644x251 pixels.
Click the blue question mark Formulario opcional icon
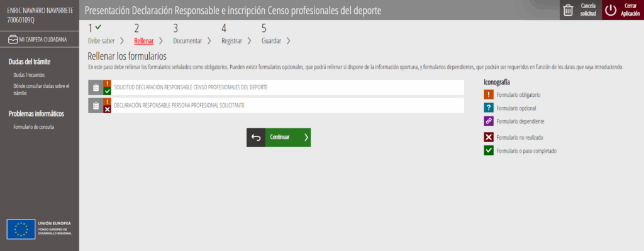(x=489, y=108)
